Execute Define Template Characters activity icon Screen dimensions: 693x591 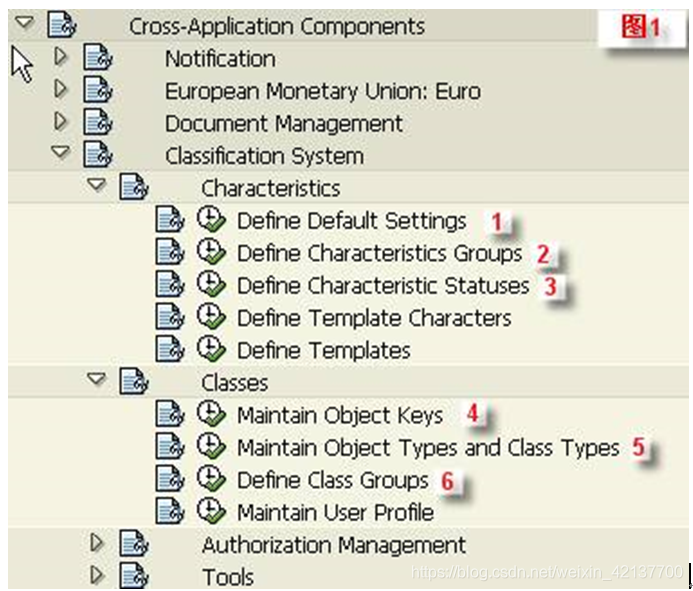pyautogui.click(x=211, y=316)
